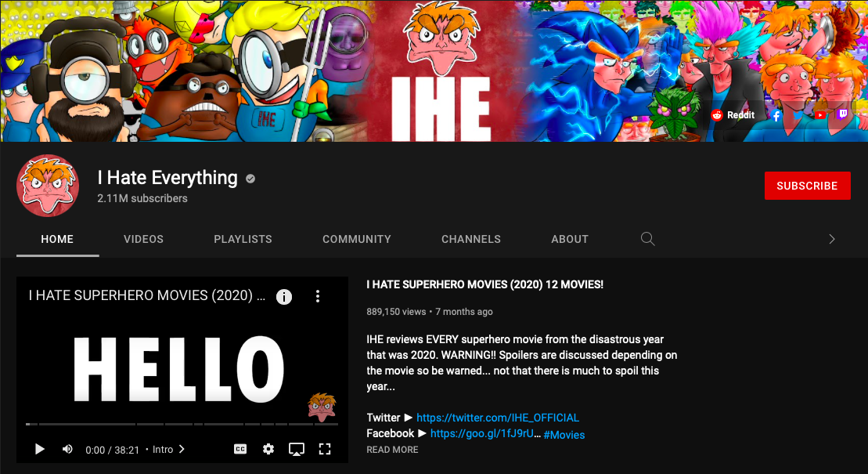
Task: Open the channel search magnifier icon
Action: pyautogui.click(x=648, y=239)
